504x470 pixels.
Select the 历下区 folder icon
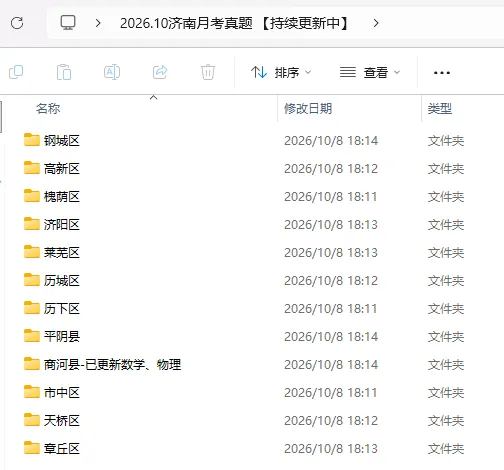coord(32,308)
